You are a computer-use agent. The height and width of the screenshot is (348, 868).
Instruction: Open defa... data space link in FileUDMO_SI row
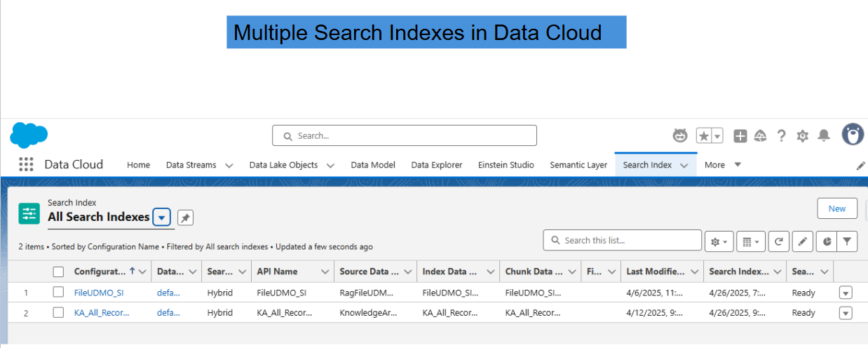pos(168,293)
